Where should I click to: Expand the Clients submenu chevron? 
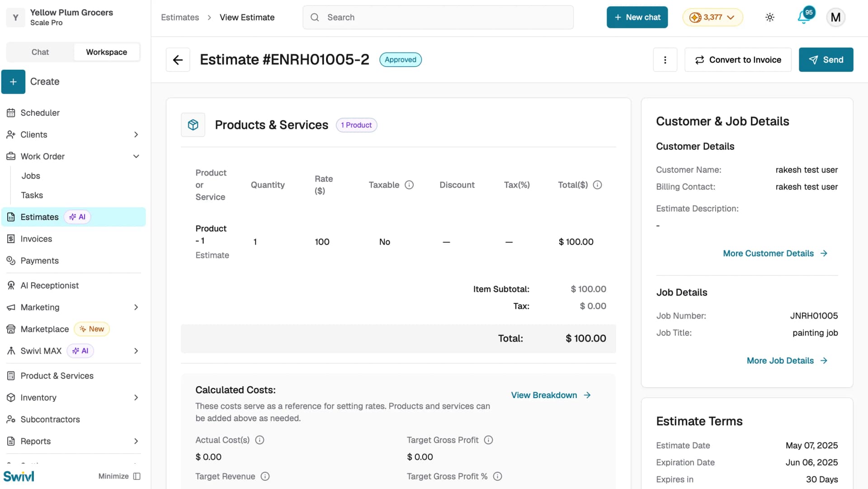pos(136,134)
